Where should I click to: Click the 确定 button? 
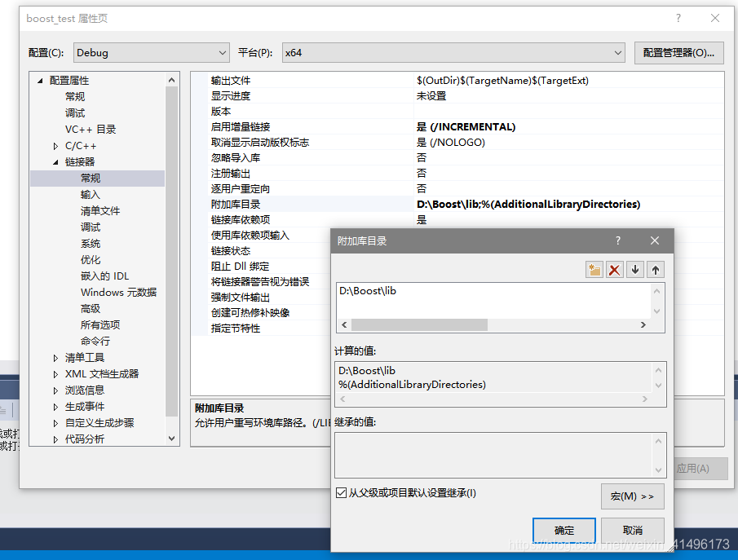563,530
